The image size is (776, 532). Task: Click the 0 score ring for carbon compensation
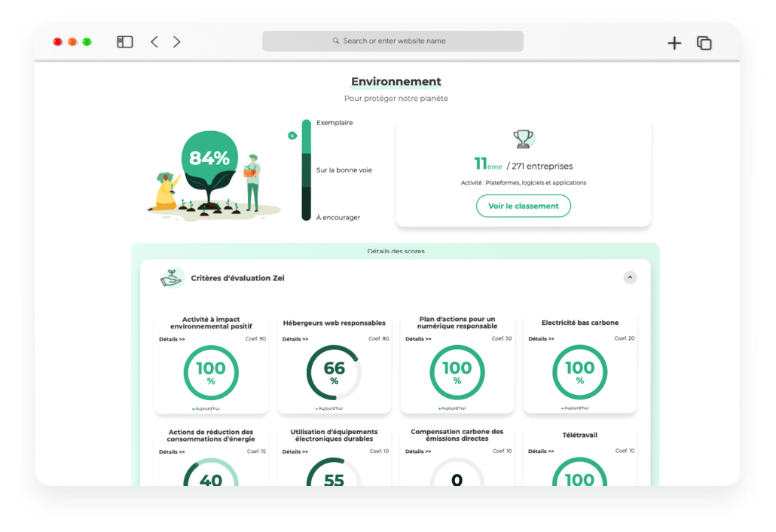pyautogui.click(x=457, y=472)
